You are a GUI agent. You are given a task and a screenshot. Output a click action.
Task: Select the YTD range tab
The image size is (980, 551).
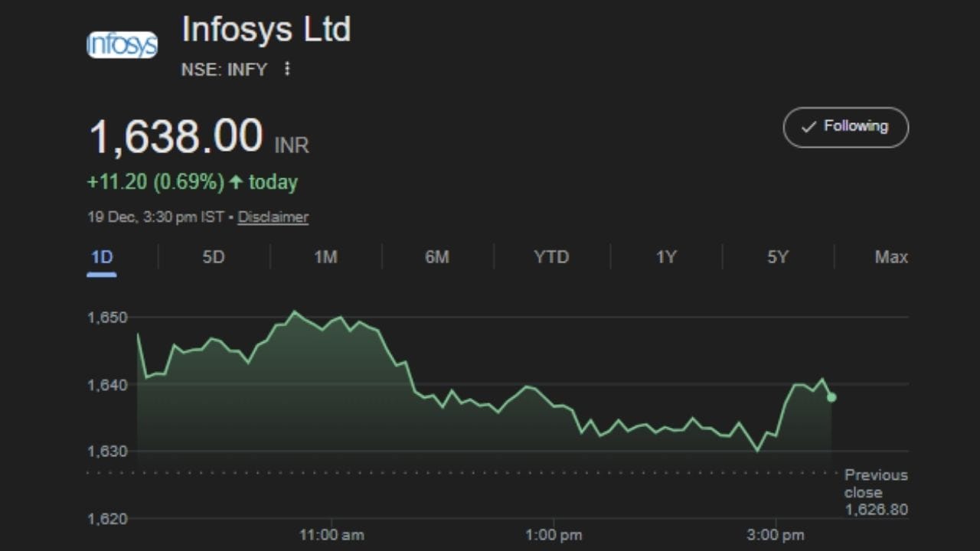pyautogui.click(x=551, y=257)
